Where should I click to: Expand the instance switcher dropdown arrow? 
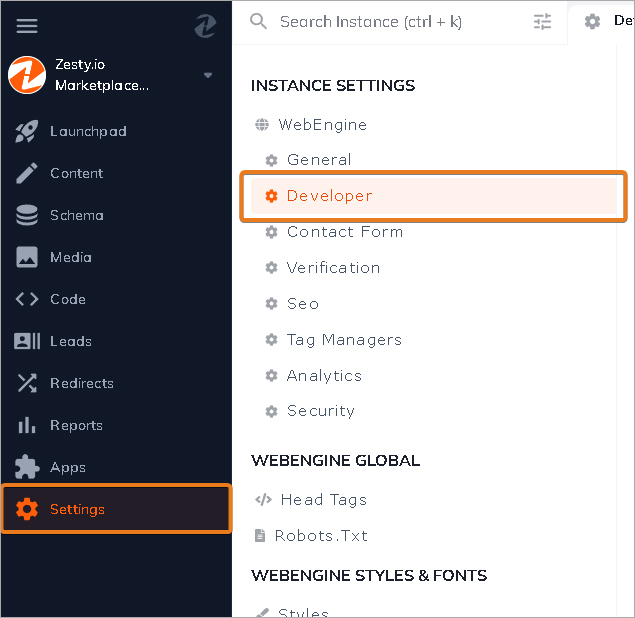(x=208, y=75)
